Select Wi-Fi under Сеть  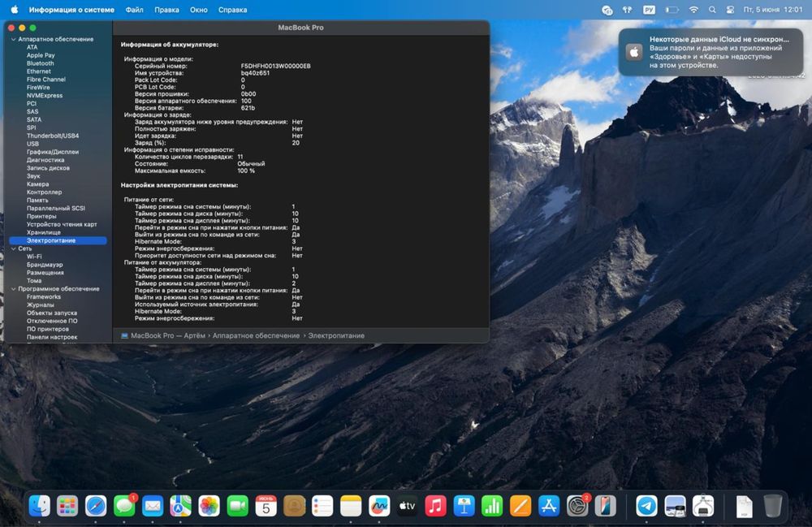point(34,257)
